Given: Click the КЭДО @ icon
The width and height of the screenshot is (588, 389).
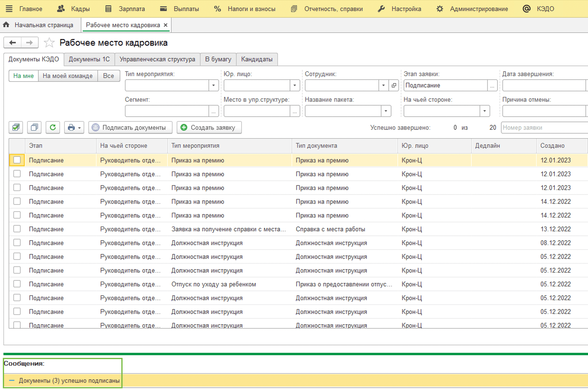Looking at the screenshot, I should 526,9.
